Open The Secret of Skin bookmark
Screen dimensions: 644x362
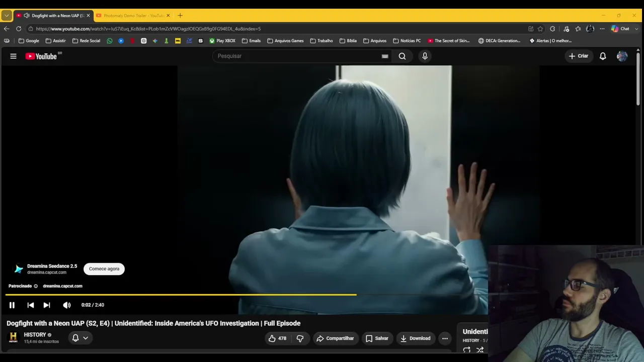(448, 41)
